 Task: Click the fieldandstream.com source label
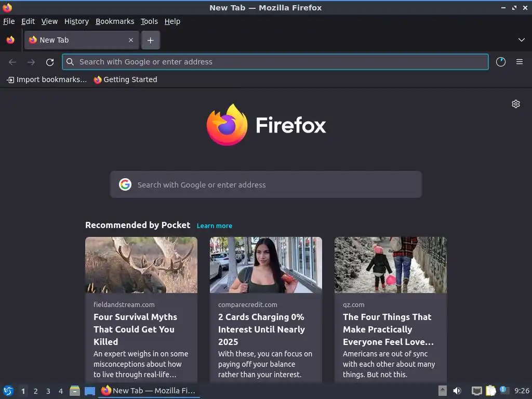124,304
